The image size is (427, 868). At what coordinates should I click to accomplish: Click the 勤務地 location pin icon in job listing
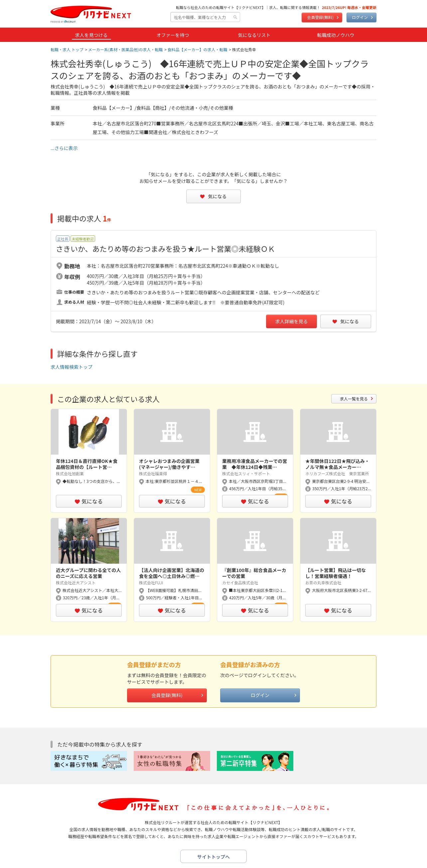click(59, 266)
